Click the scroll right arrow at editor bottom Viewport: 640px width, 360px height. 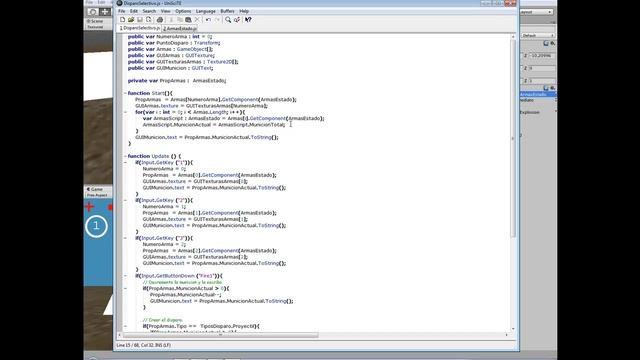tap(507, 335)
